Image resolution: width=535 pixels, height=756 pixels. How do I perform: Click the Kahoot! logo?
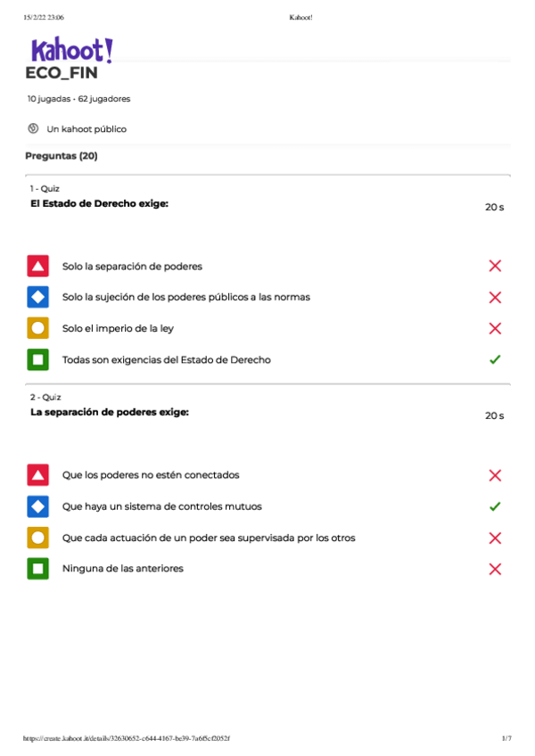pos(72,51)
